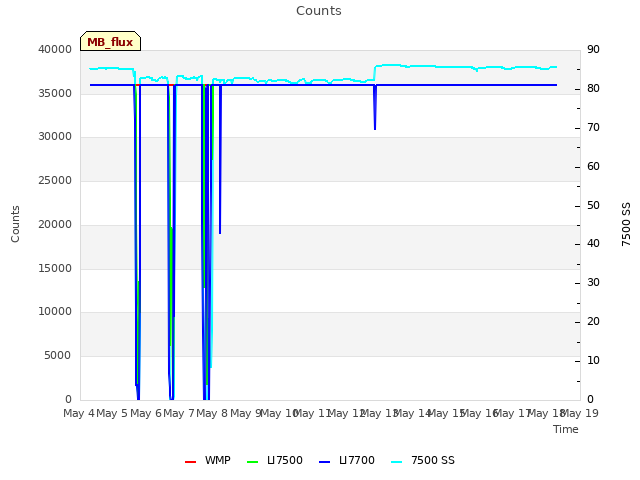The width and height of the screenshot is (640, 480).
Task: Click the right axis 60 tick label
Action: click(x=593, y=167)
